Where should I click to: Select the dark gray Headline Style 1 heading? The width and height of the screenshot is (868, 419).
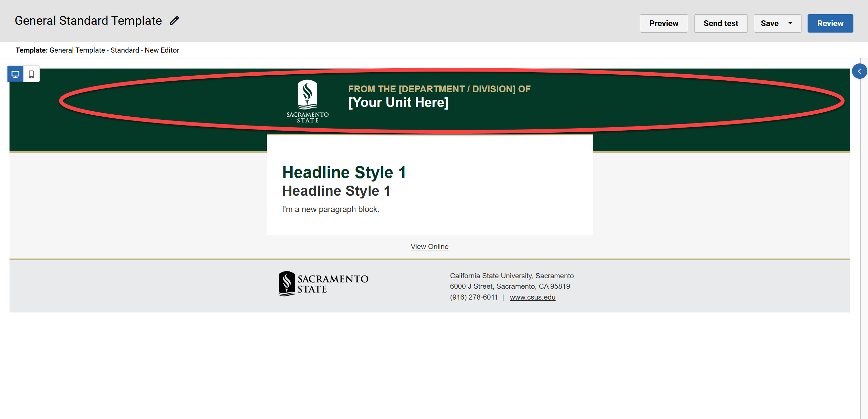click(x=336, y=191)
